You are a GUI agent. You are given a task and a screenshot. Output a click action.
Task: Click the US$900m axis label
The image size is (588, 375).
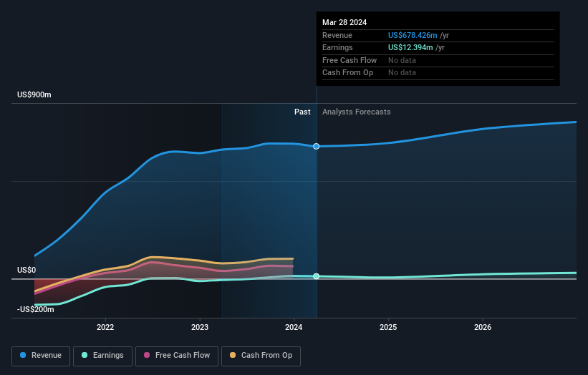[34, 94]
